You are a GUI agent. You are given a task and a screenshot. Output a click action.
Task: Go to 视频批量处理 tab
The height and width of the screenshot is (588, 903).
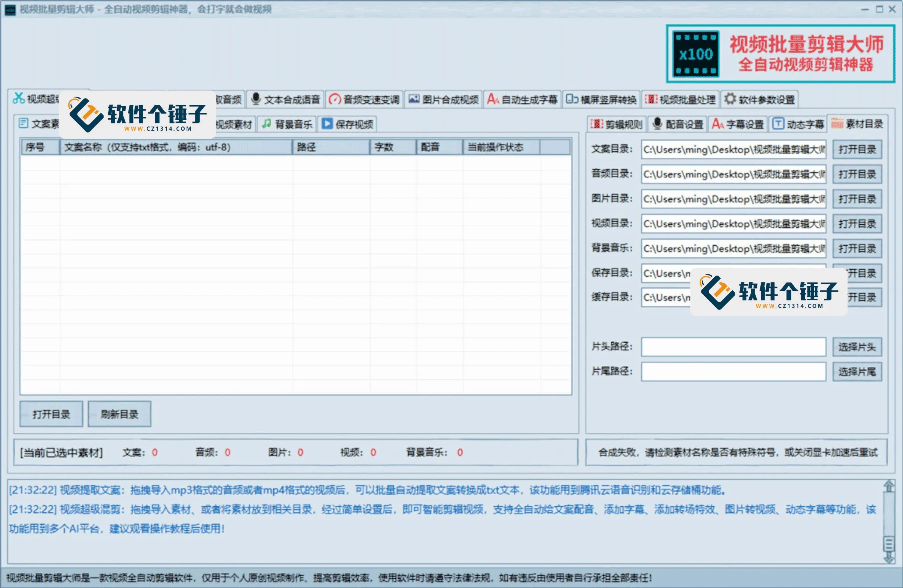pos(680,100)
